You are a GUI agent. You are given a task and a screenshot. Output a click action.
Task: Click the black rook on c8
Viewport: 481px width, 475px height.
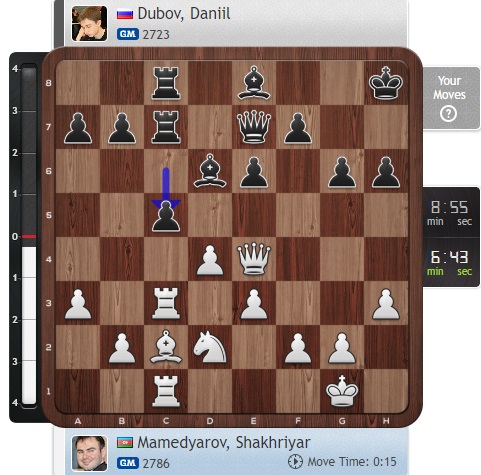[x=166, y=83]
